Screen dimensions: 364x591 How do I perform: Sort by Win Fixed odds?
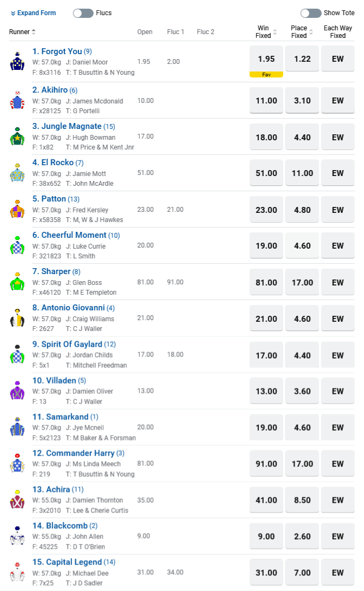pos(266,32)
